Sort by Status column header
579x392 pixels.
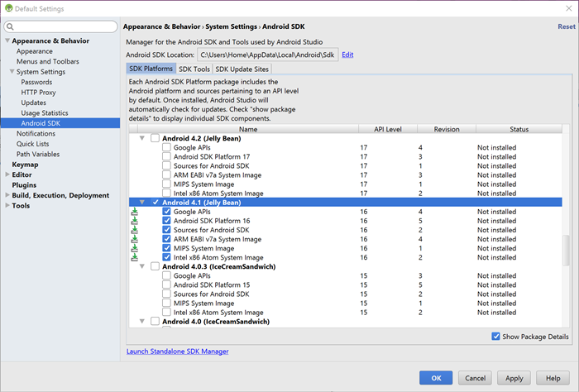(x=519, y=129)
